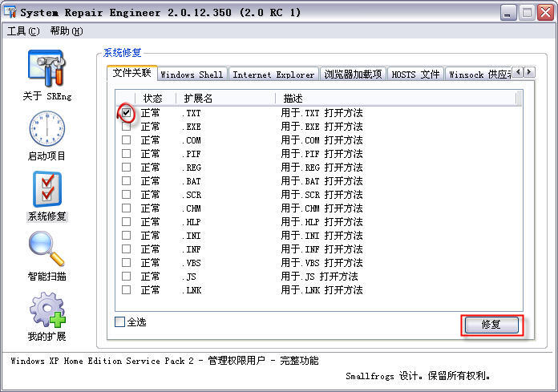
Task: Enable the .BAT row checkbox
Action: click(x=126, y=180)
